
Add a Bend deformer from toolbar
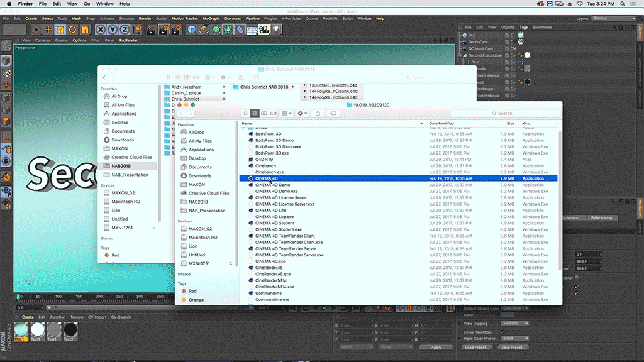[x=240, y=30]
